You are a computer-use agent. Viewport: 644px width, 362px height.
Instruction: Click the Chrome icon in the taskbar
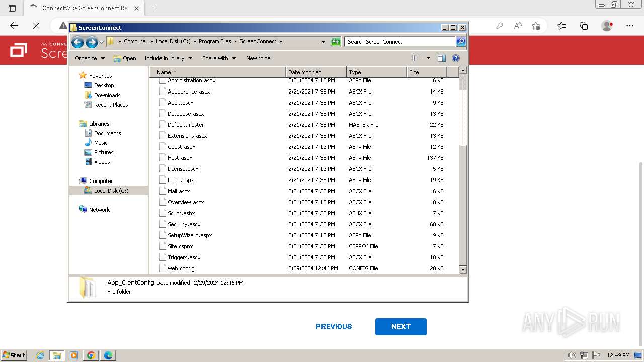(91, 355)
